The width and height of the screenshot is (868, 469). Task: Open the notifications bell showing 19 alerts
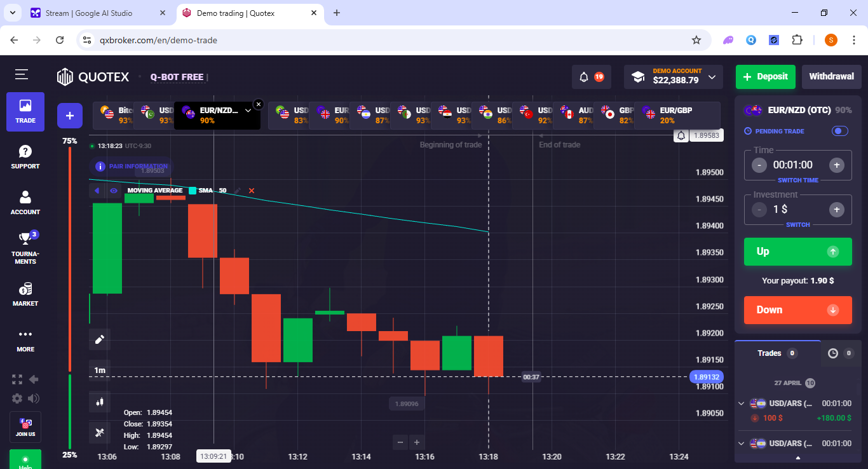coord(584,76)
